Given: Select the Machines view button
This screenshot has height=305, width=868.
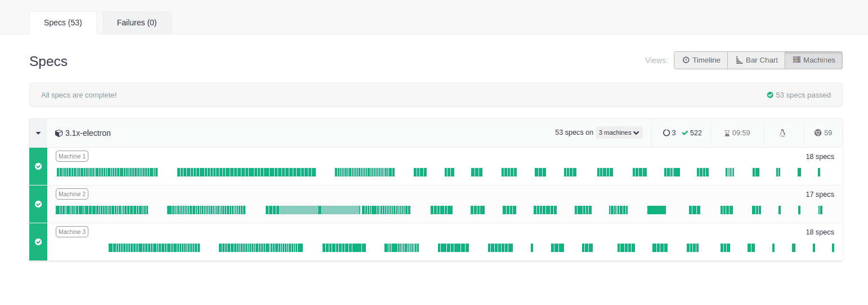Looking at the screenshot, I should pyautogui.click(x=813, y=60).
